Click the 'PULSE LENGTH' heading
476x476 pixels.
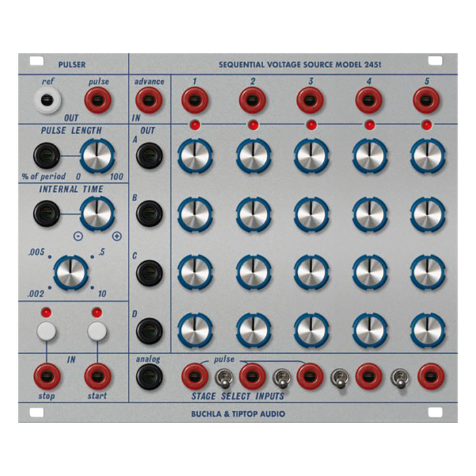71,131
